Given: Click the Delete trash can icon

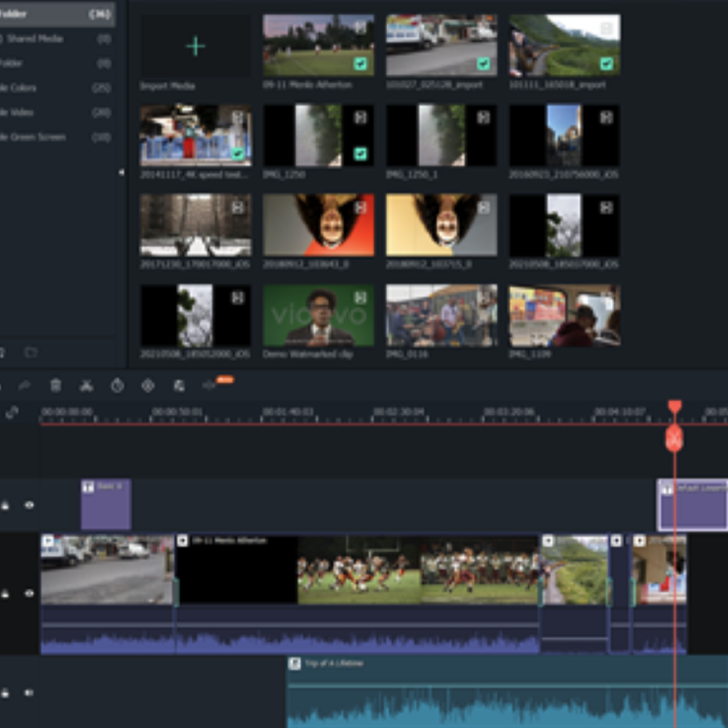Looking at the screenshot, I should (56, 386).
